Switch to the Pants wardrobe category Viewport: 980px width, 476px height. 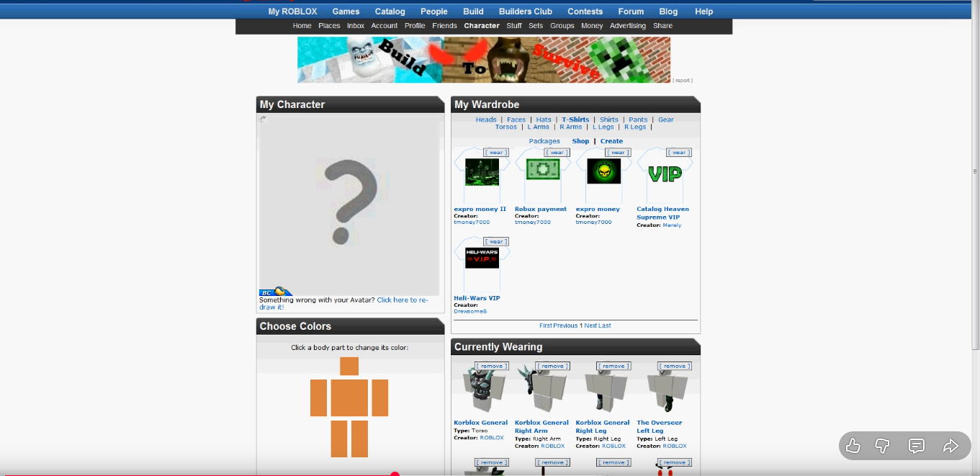[x=638, y=120]
